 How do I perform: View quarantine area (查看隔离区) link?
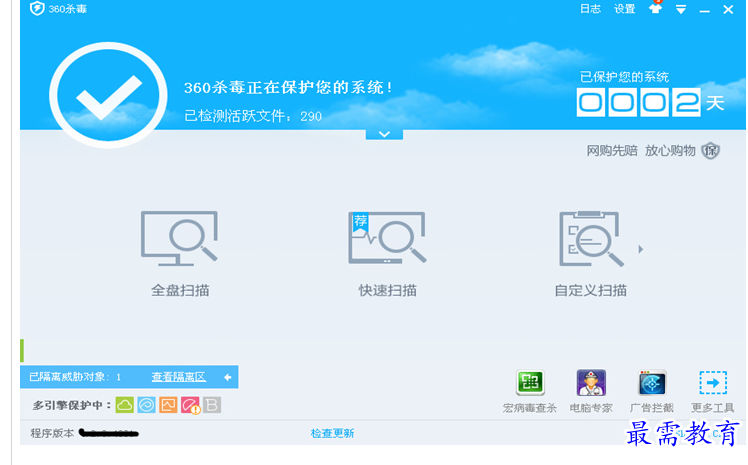178,377
